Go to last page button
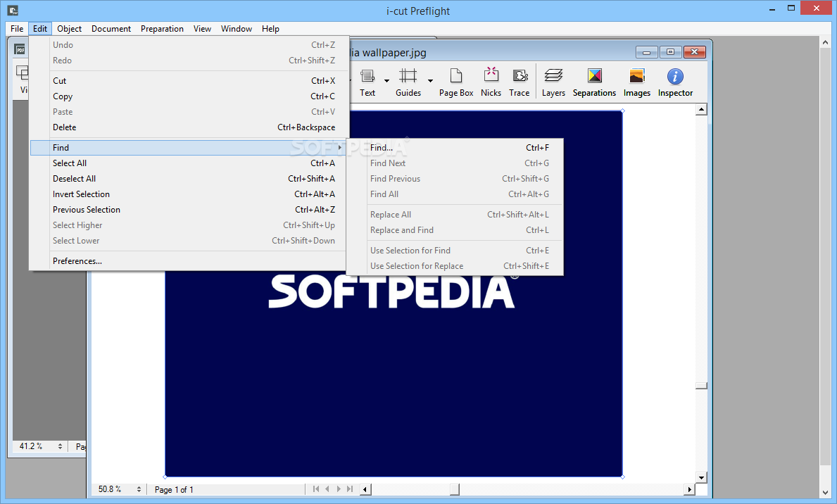 click(350, 489)
